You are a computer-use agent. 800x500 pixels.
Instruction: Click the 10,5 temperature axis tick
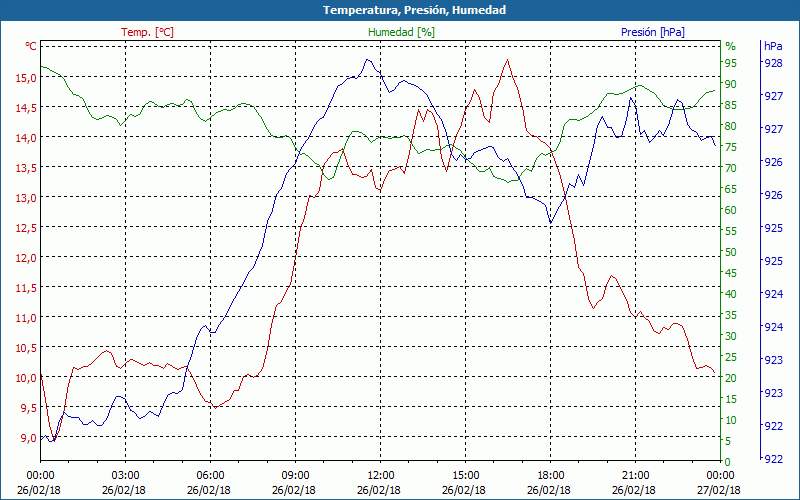click(27, 348)
